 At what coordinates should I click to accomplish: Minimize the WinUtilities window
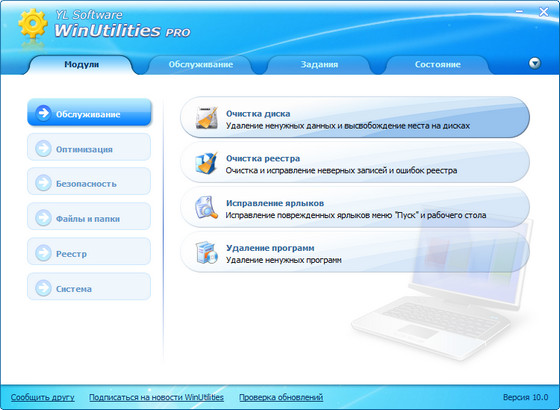point(519,12)
